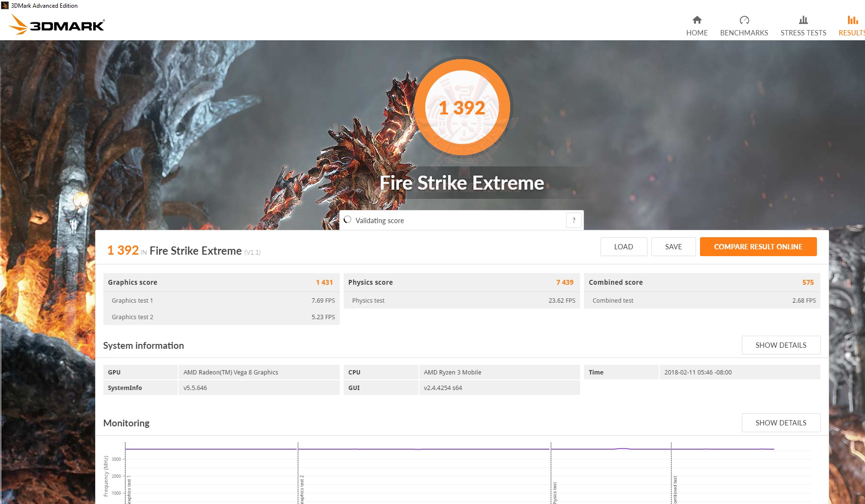Screen dimensions: 865x504
Task: Click GUI version v2.4.4254 s64
Action: [x=443, y=388]
